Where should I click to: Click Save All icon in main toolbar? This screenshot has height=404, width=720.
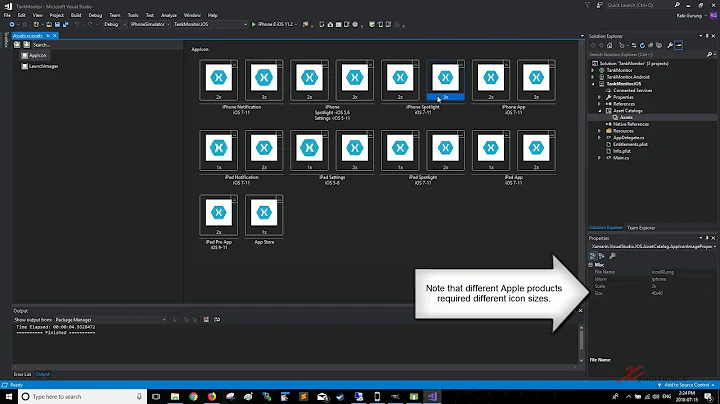tap(66, 24)
